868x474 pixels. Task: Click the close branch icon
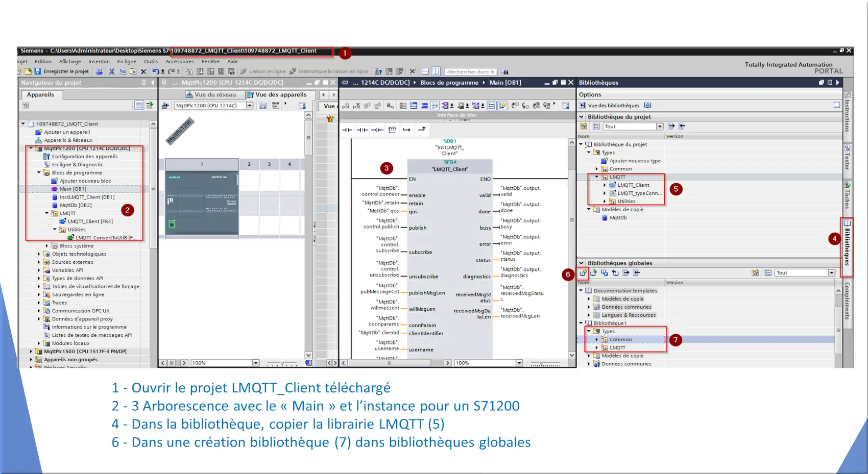click(x=422, y=130)
